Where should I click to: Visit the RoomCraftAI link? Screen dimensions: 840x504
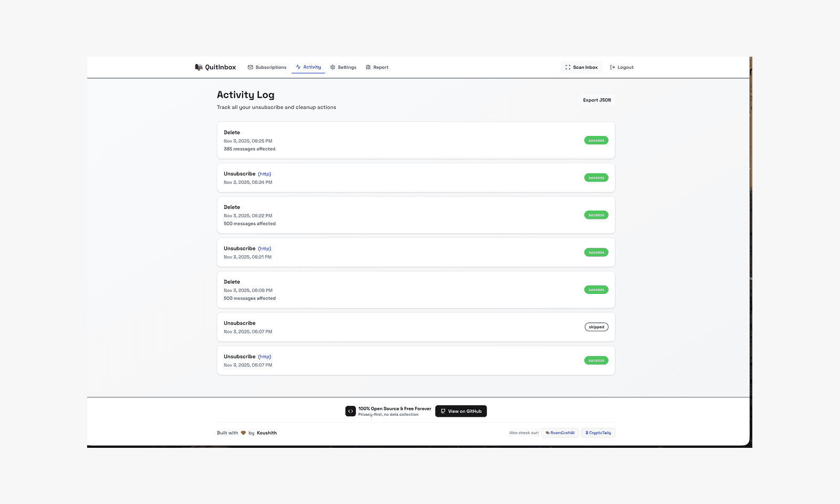click(560, 433)
